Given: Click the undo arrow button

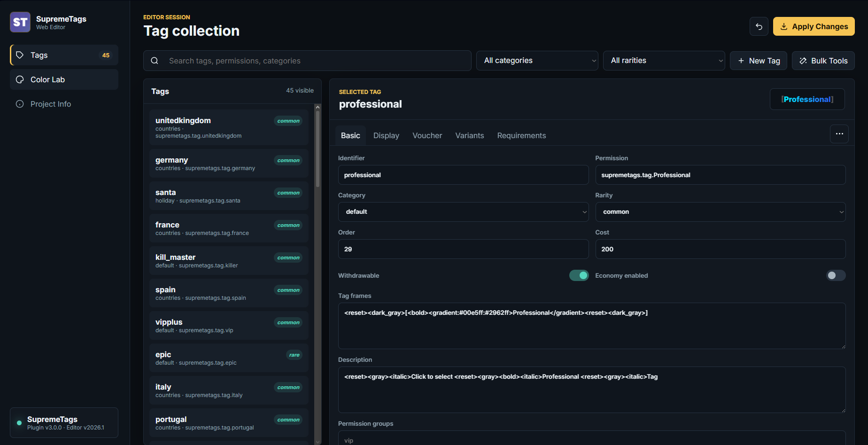Looking at the screenshot, I should pos(759,26).
